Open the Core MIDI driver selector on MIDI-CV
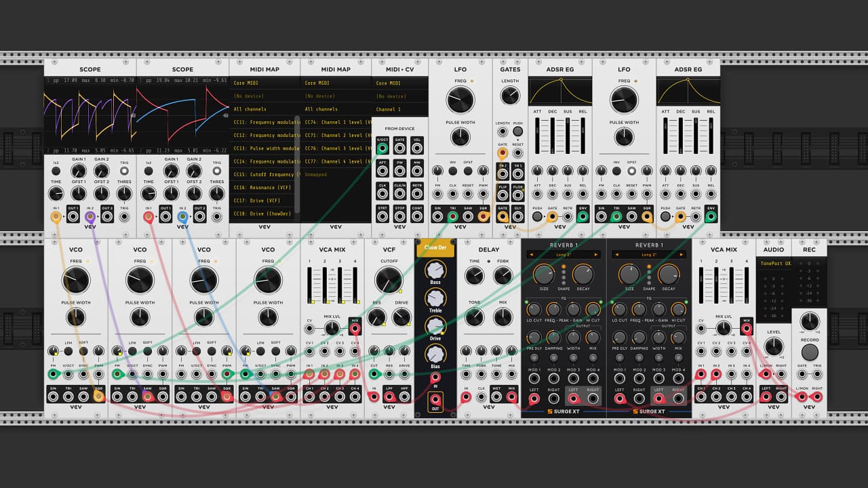This screenshot has height=488, width=868. 399,83
